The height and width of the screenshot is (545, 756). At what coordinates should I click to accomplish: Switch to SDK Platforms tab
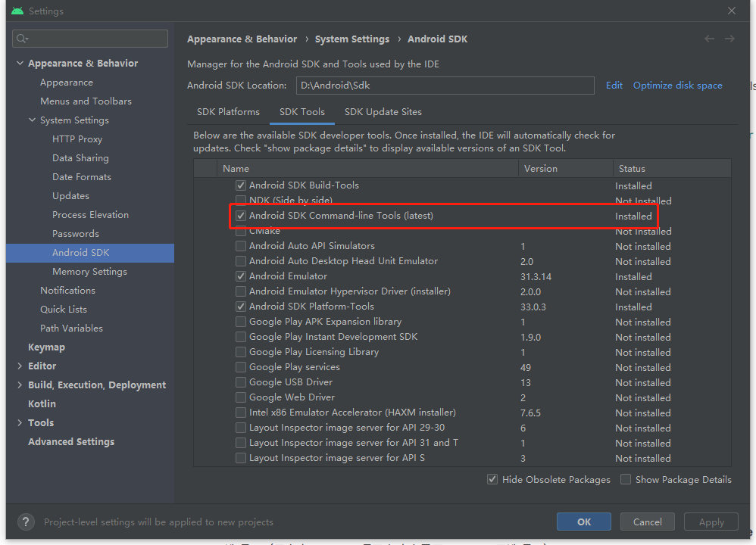tap(228, 112)
